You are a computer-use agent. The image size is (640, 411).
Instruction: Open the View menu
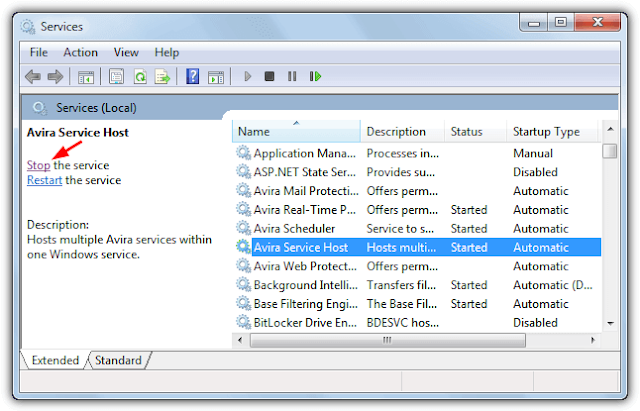[126, 53]
